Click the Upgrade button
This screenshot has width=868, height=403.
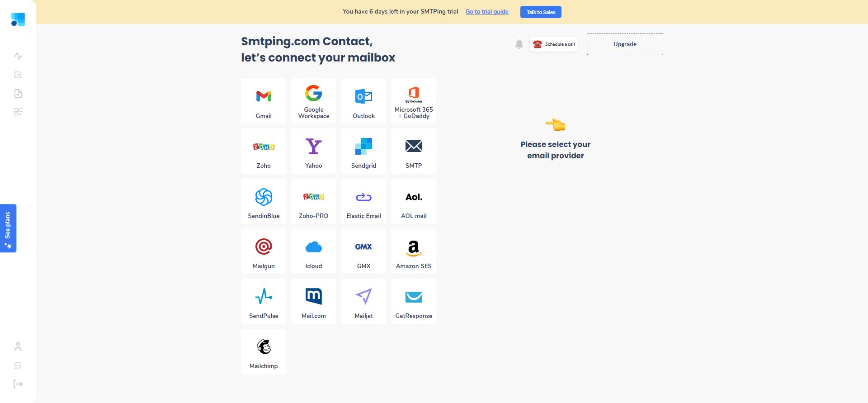pyautogui.click(x=625, y=44)
